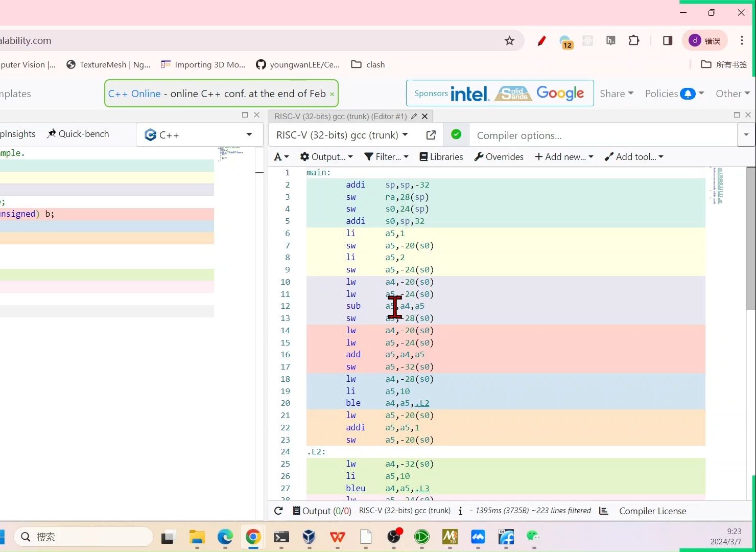Follow the .L3 label link on line 27

[422, 489]
